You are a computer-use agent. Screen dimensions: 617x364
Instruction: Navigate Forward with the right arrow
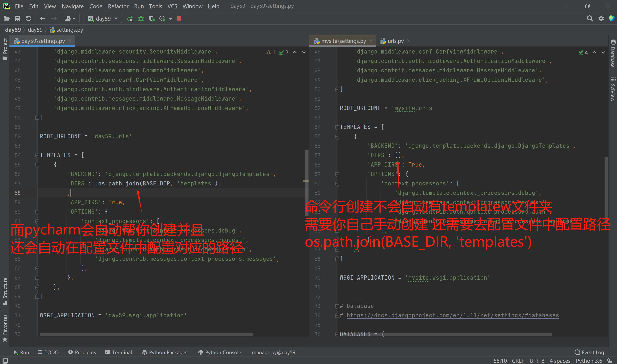point(54,18)
